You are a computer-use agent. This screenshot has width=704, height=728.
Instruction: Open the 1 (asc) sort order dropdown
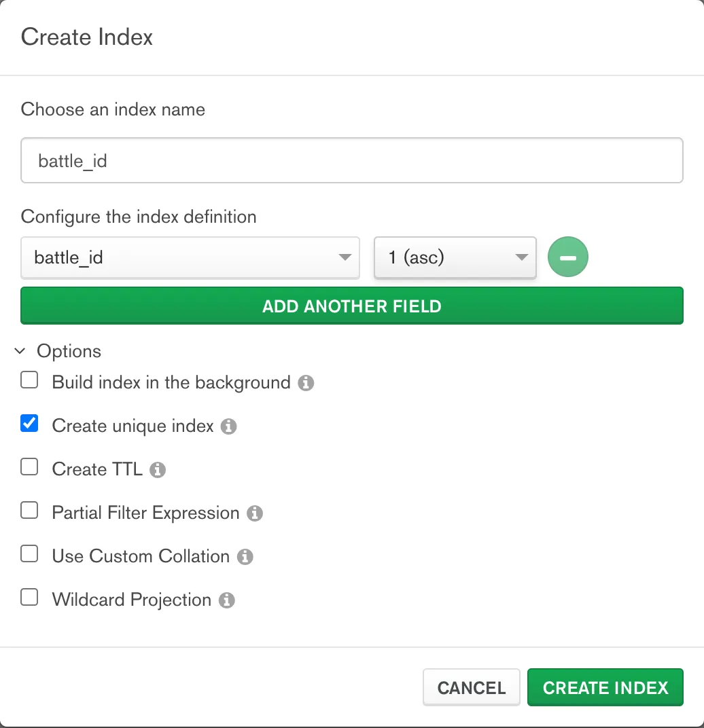point(455,257)
